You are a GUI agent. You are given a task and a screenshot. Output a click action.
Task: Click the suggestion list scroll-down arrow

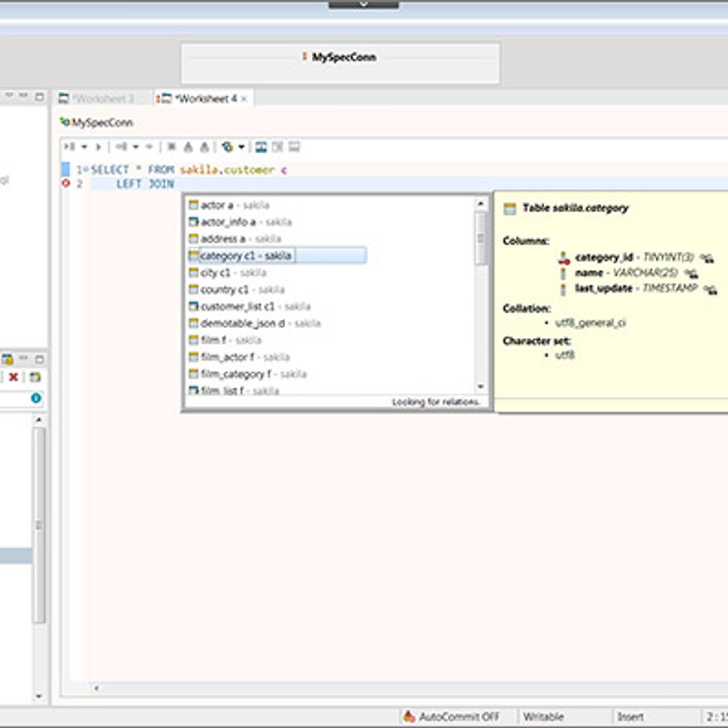pyautogui.click(x=480, y=386)
